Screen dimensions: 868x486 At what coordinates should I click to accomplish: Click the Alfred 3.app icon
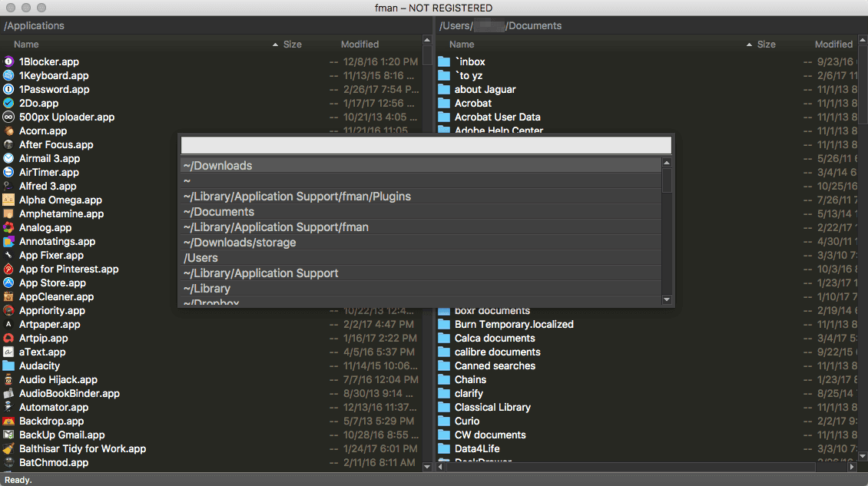click(x=8, y=186)
